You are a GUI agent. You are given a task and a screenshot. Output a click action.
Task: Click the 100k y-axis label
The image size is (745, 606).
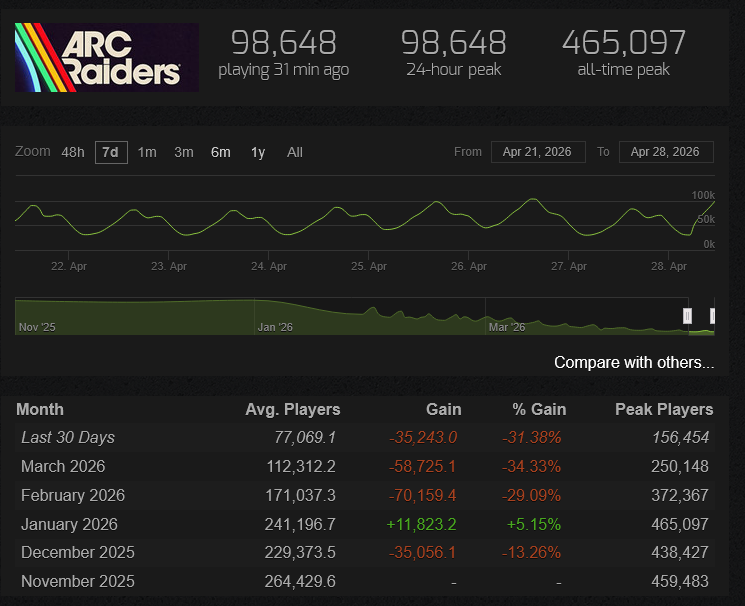[x=703, y=195]
